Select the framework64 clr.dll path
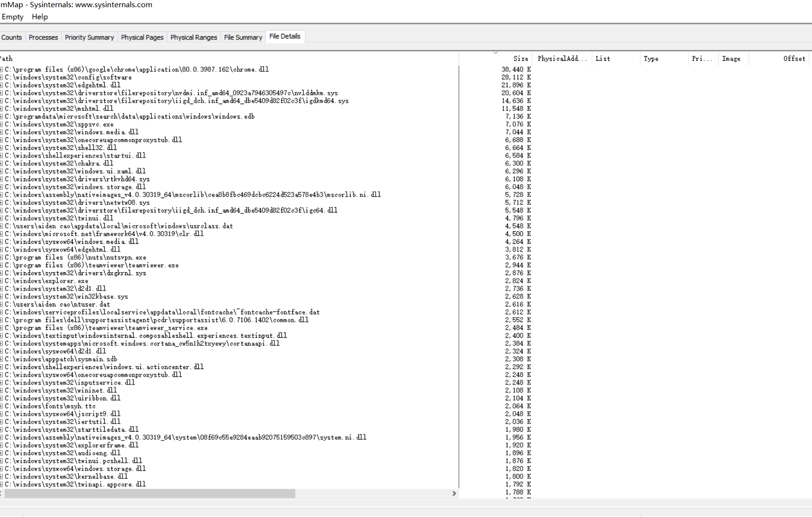This screenshot has width=812, height=517. (x=104, y=234)
